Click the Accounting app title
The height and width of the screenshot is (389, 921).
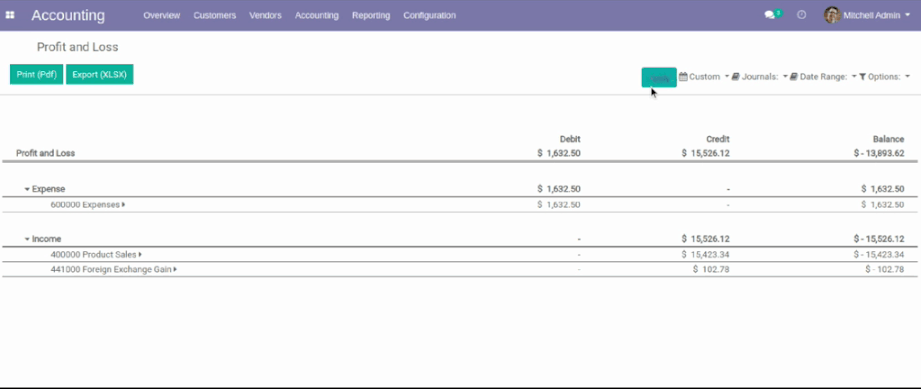[68, 15]
